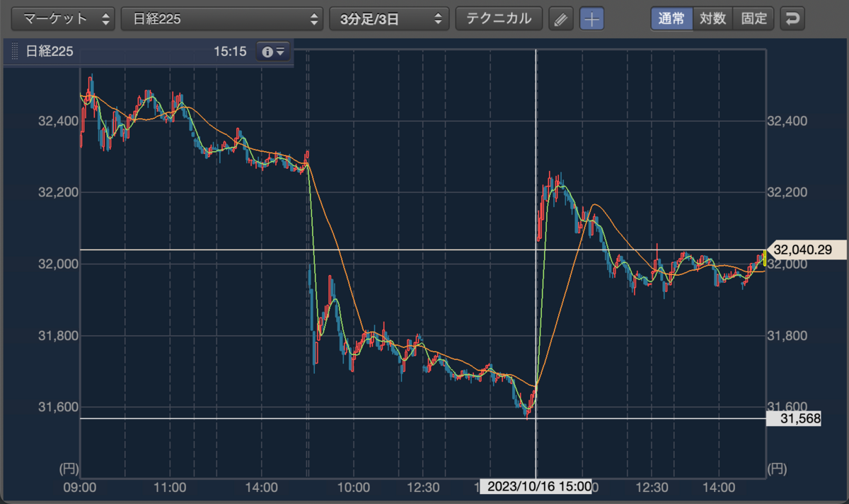This screenshot has width=849, height=504.
Task: Click the 日経225 chart title label
Action: pos(50,52)
